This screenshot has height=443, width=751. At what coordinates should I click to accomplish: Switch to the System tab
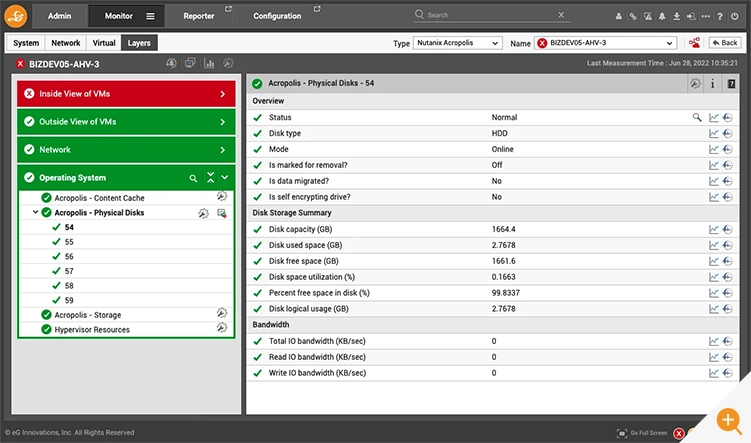pyautogui.click(x=26, y=43)
